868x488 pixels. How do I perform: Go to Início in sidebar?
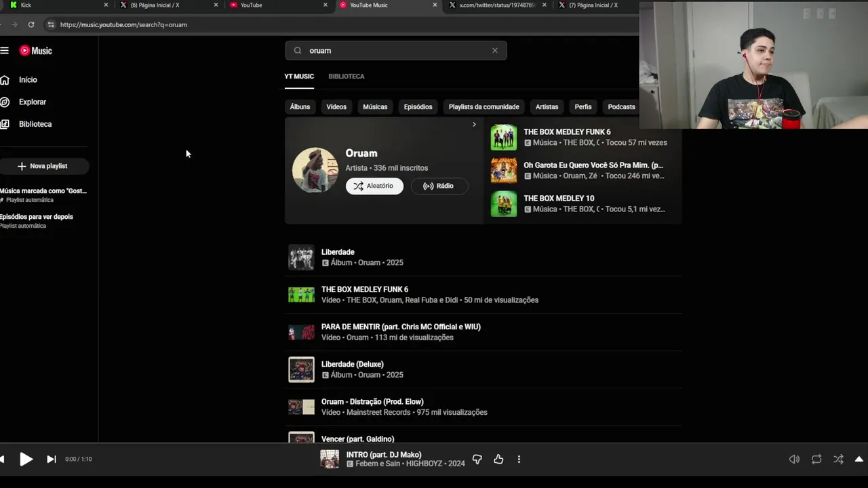(28, 80)
